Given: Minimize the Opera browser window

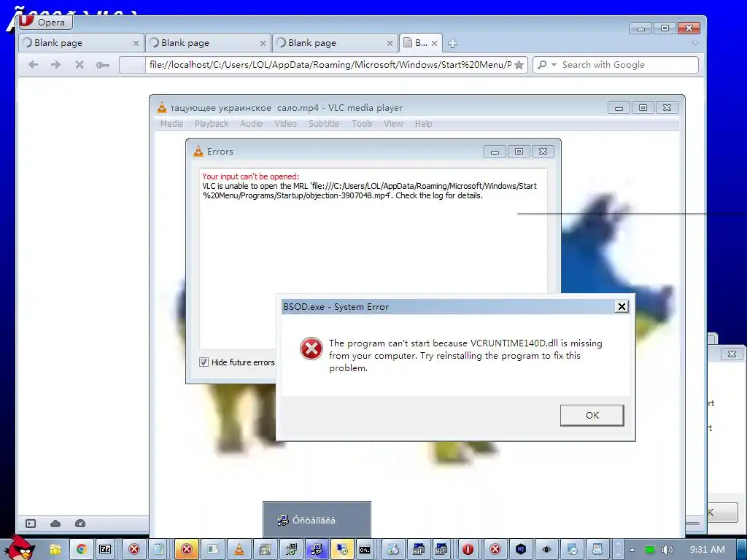Looking at the screenshot, I should point(640,28).
